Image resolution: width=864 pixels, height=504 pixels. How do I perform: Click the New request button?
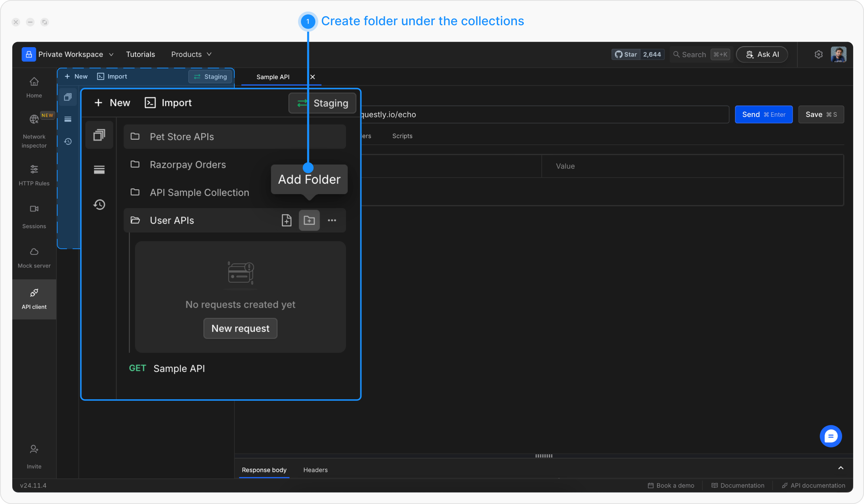point(240,328)
